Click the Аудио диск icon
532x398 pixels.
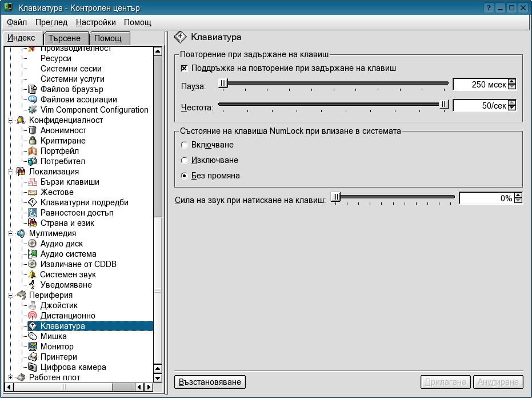point(33,244)
